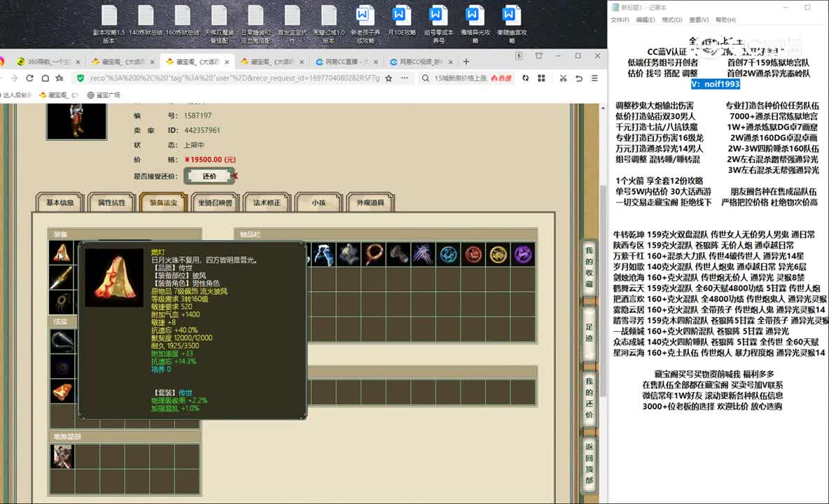Open the 达人后台 bookmark
The image size is (829, 504).
pyautogui.click(x=16, y=95)
